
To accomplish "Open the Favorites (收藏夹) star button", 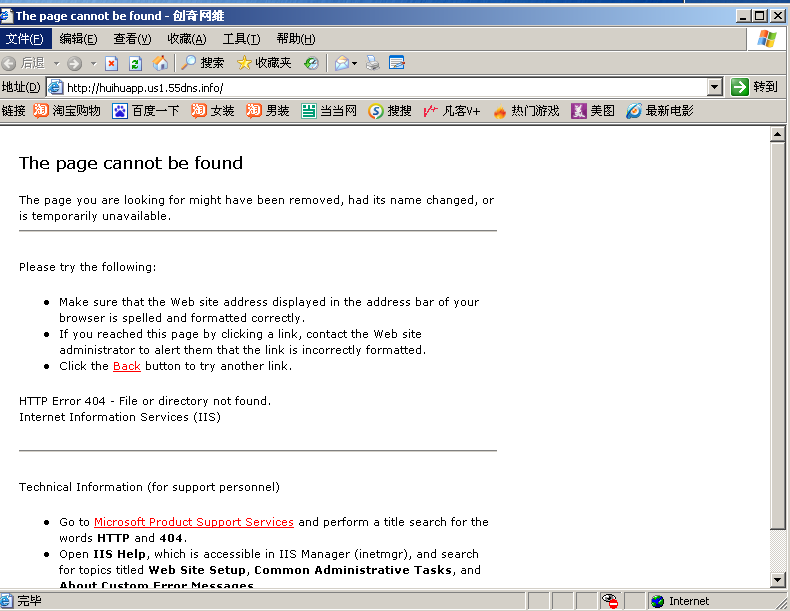I will click(x=264, y=63).
